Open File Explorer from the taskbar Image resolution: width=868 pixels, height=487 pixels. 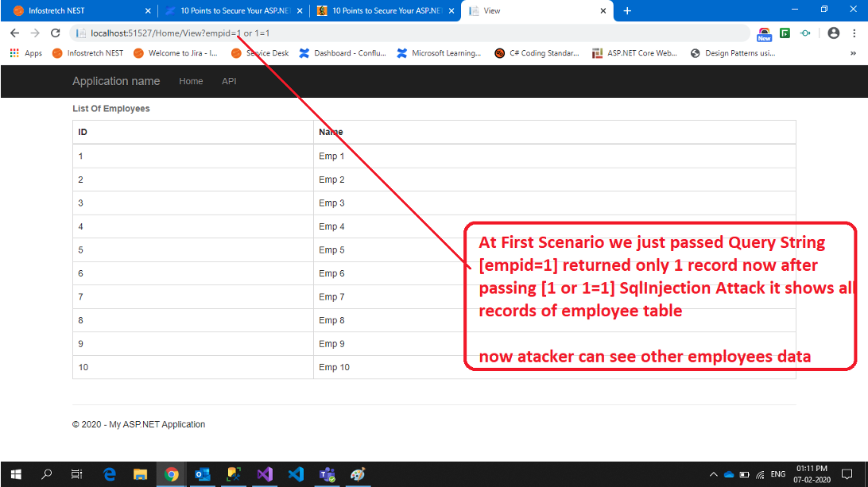140,474
